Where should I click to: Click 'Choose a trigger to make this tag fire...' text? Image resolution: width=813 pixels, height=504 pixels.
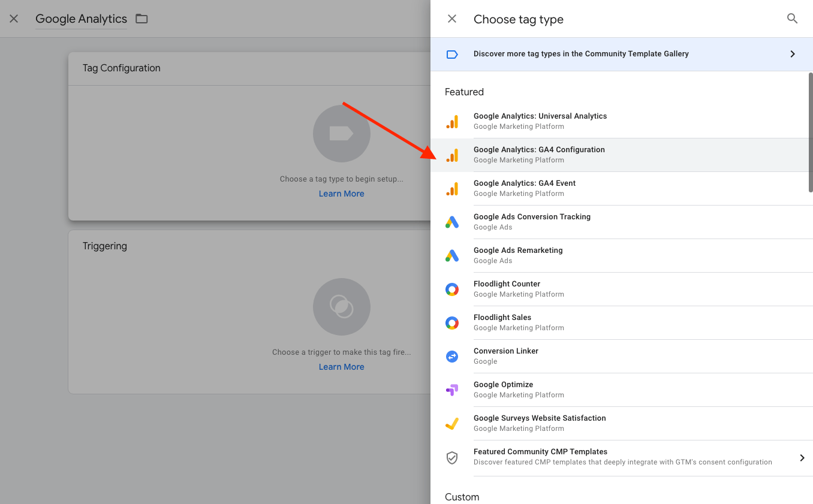pyautogui.click(x=342, y=352)
